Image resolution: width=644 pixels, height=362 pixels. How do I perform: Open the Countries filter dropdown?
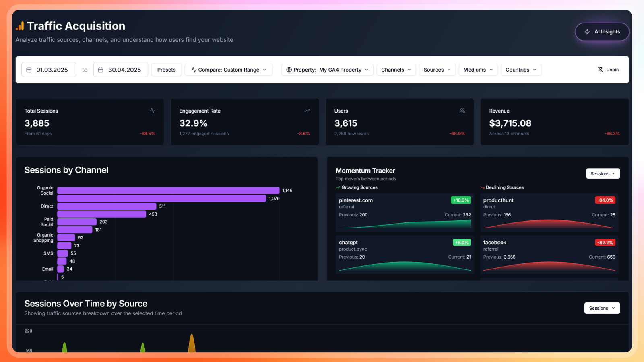coord(521,70)
